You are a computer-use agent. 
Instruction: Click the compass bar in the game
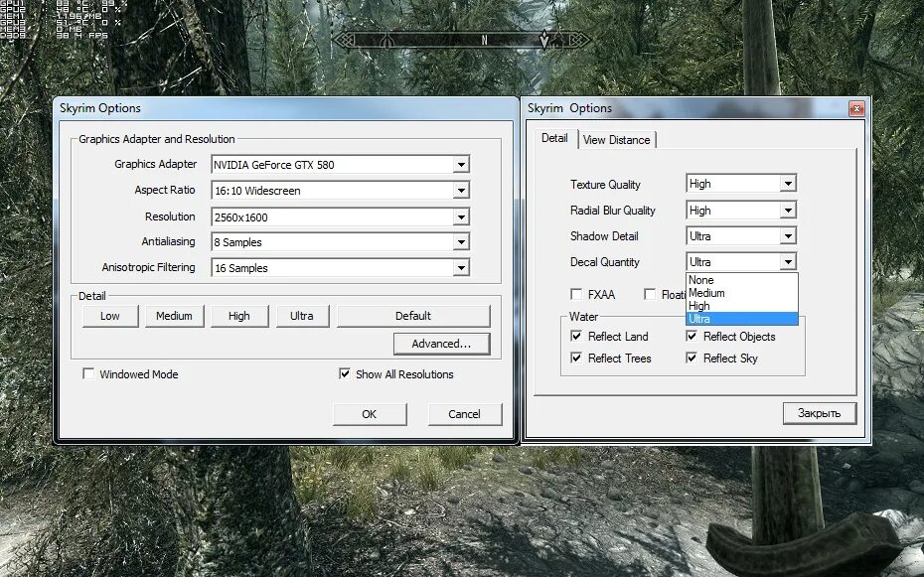[x=461, y=40]
